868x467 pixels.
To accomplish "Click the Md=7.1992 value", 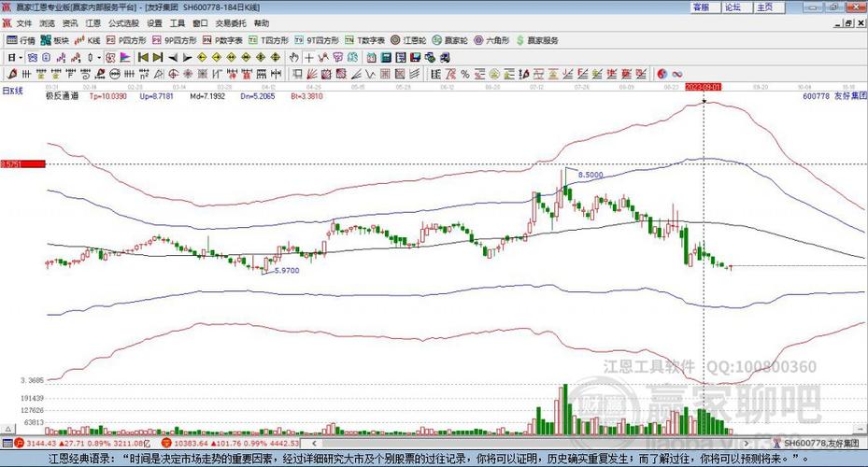I will pos(207,96).
